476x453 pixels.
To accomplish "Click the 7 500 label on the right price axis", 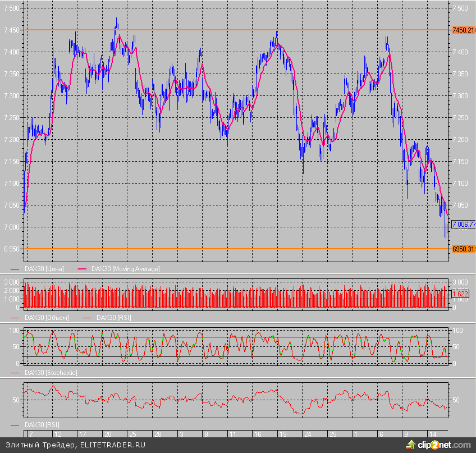I will pyautogui.click(x=459, y=8).
